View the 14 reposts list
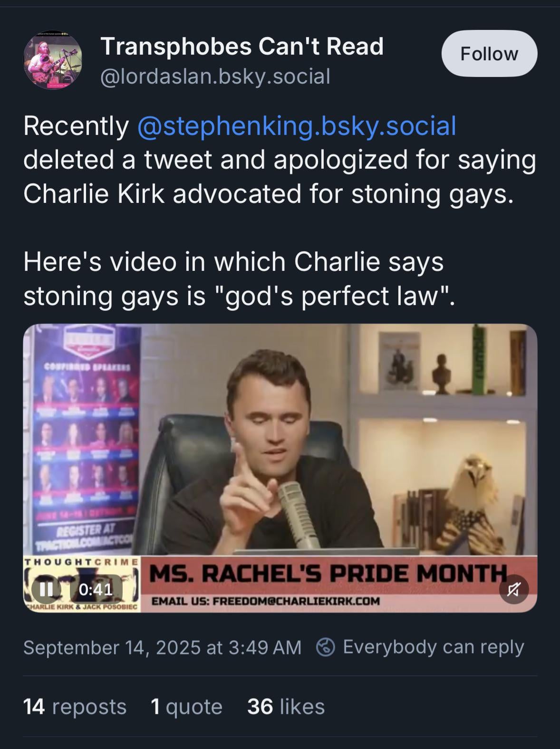The image size is (560, 749). pos(75,706)
